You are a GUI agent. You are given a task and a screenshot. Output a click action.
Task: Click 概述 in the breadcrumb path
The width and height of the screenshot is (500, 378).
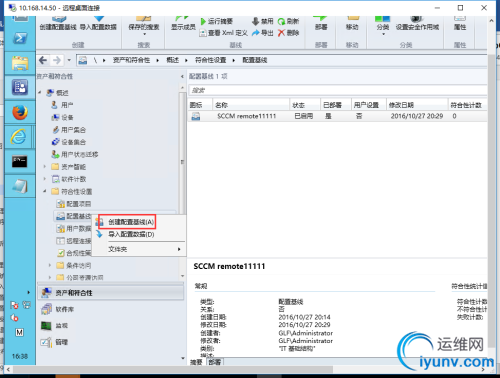(x=173, y=60)
